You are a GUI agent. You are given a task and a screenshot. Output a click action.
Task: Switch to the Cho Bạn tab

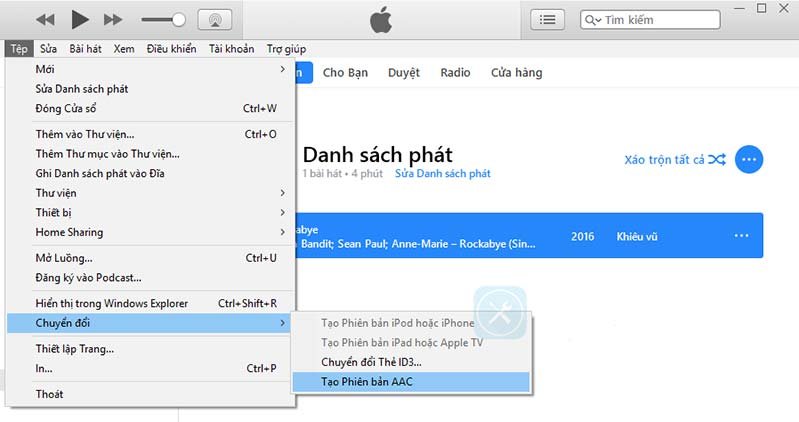pos(345,73)
